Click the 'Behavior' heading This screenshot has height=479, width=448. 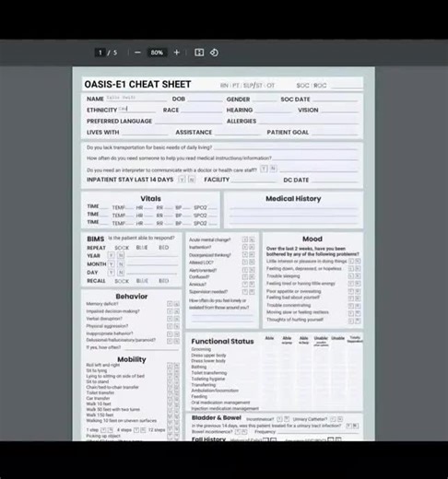click(132, 297)
